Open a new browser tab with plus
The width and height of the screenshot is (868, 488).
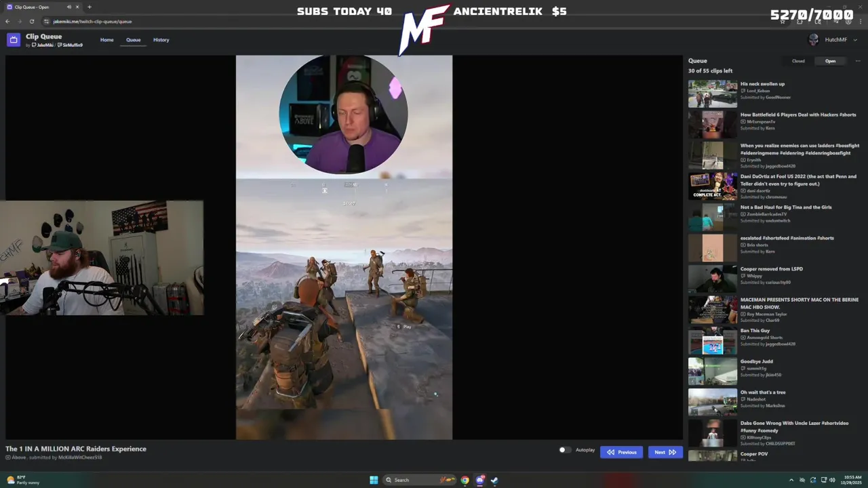pos(90,7)
